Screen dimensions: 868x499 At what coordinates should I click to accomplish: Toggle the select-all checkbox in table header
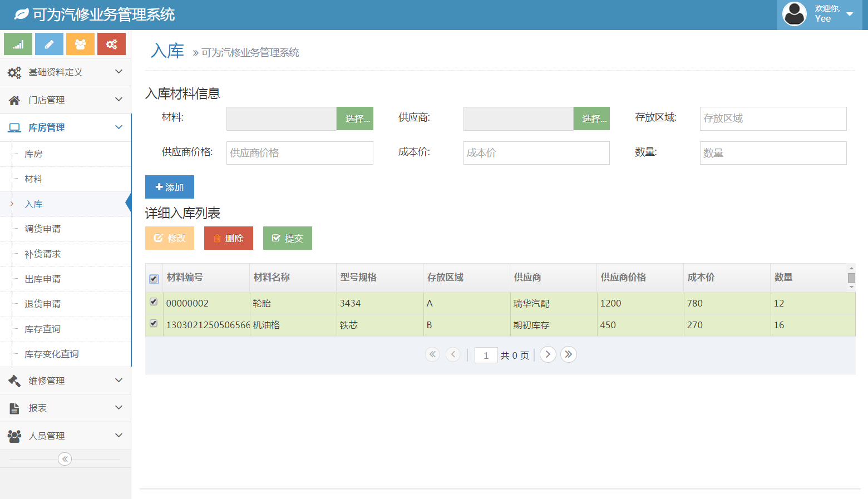point(154,279)
